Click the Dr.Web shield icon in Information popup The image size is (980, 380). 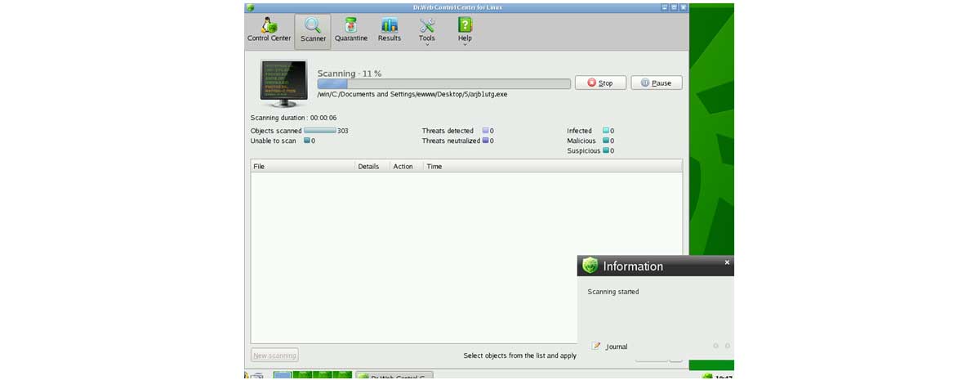click(590, 266)
